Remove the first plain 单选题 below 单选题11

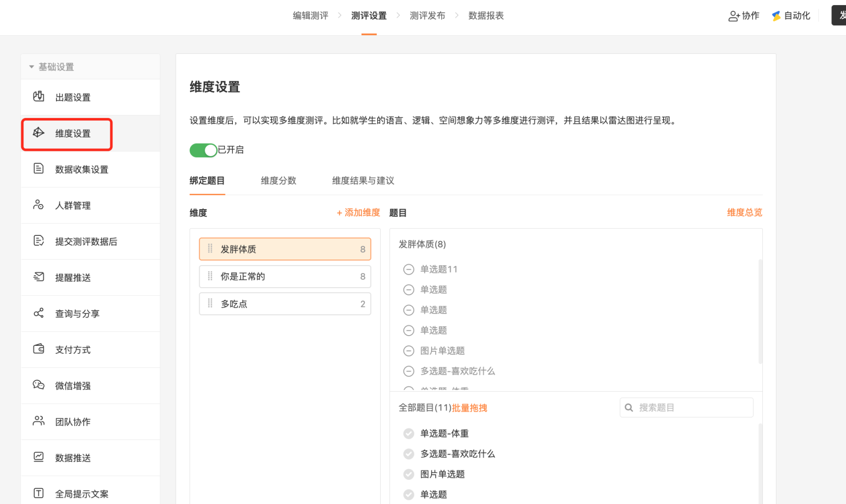coord(409,290)
